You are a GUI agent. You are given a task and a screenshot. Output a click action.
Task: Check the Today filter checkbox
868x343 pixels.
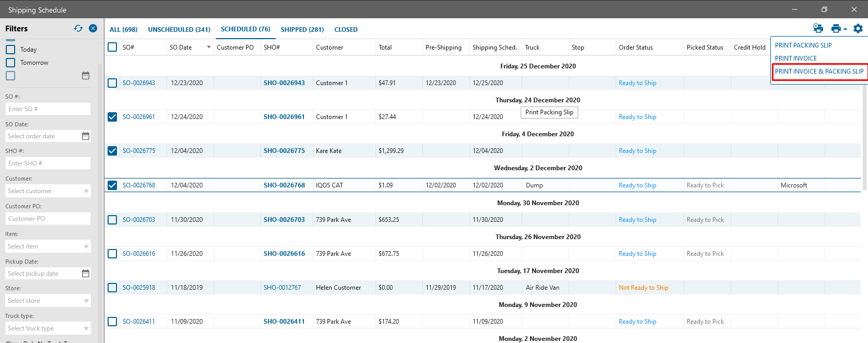(10, 50)
